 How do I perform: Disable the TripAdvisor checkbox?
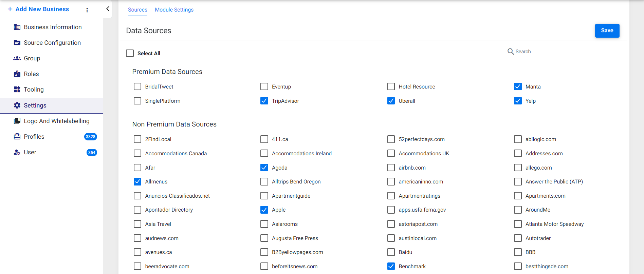point(264,101)
